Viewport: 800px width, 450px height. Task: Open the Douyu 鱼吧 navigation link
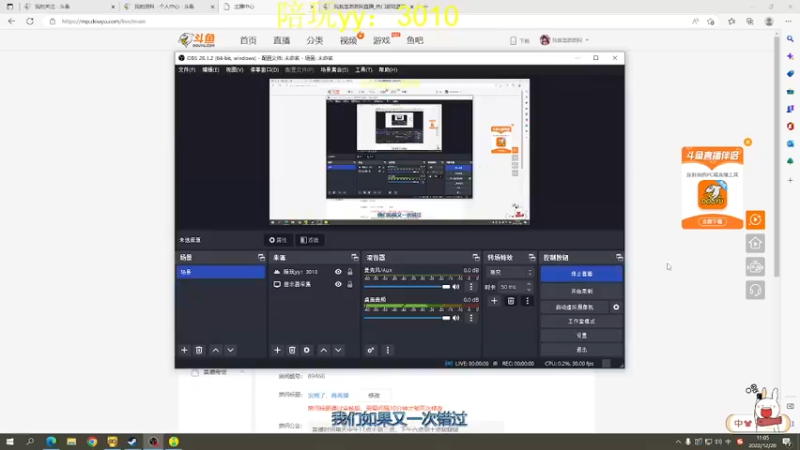pos(415,40)
